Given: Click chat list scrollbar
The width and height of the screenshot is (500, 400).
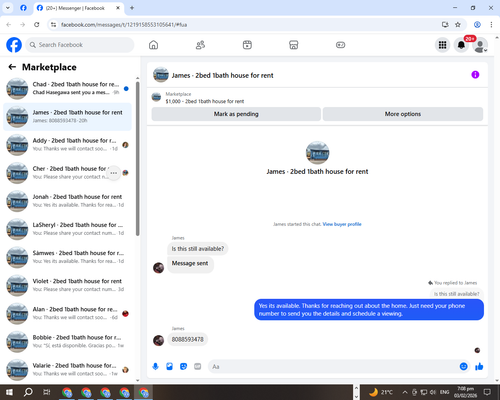Looking at the screenshot, I should point(137,158).
